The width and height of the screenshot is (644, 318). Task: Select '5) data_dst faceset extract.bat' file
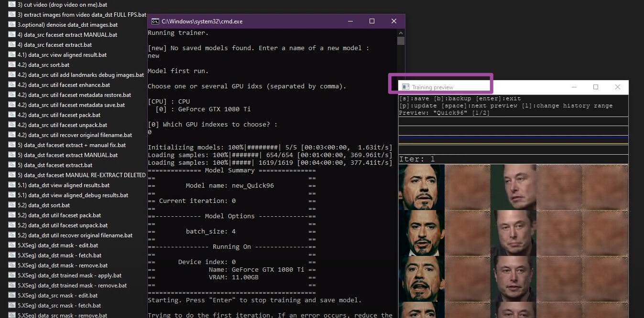[x=58, y=165]
